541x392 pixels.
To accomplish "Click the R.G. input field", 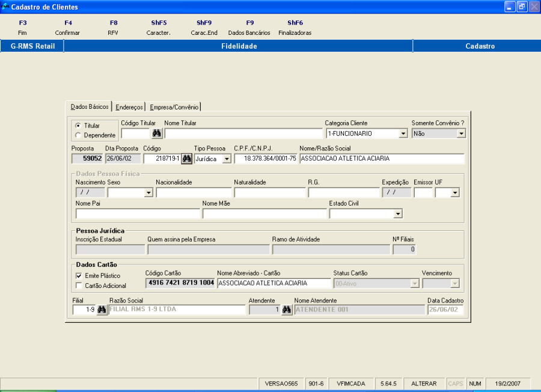I will 344,192.
